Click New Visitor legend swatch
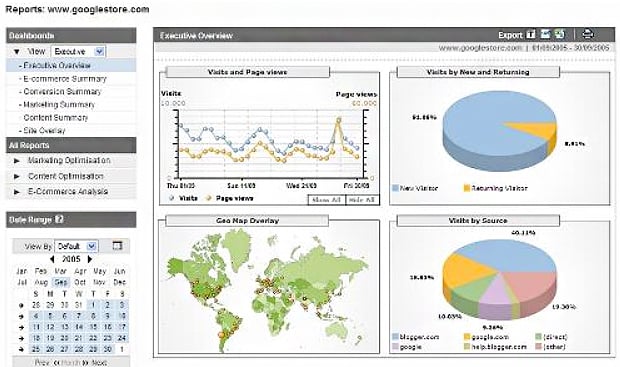 point(395,188)
